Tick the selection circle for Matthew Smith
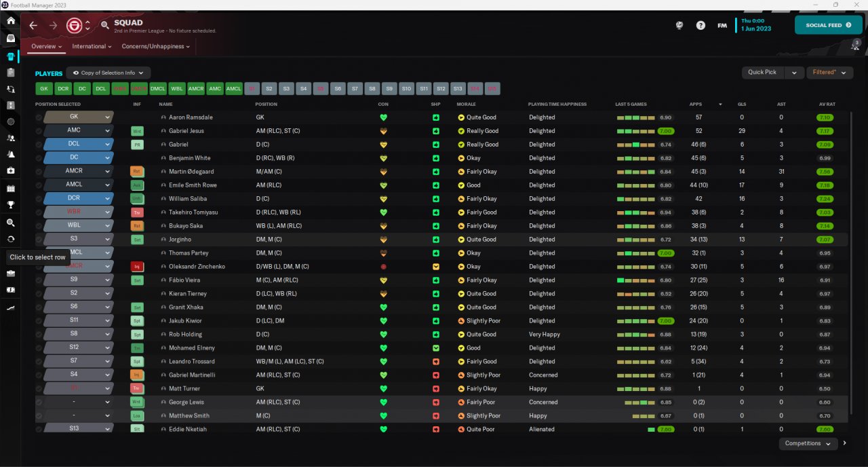 tap(39, 416)
